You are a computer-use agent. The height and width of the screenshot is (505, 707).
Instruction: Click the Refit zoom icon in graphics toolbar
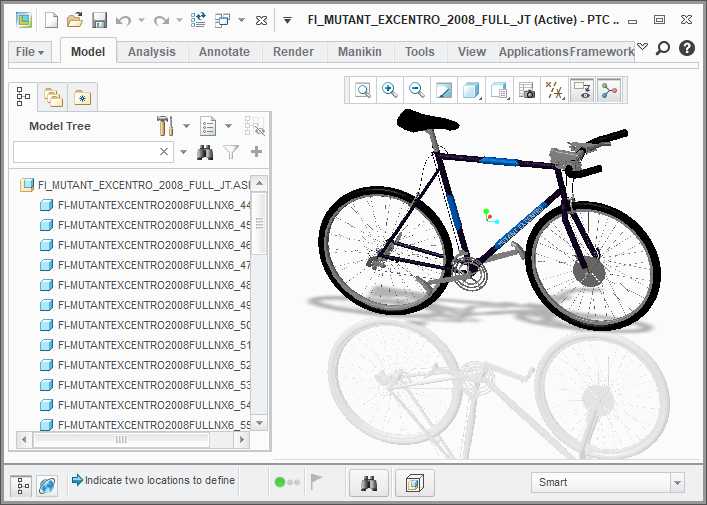click(363, 90)
